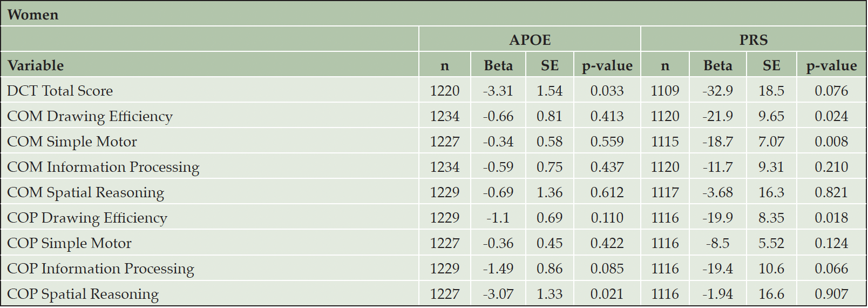Select COP Drawing Efficiency row label

click(x=87, y=218)
